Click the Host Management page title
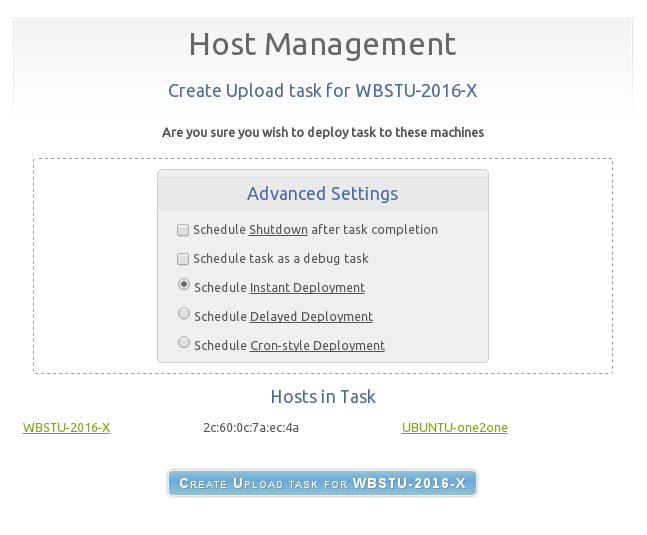The width and height of the screenshot is (647, 535). (x=322, y=45)
